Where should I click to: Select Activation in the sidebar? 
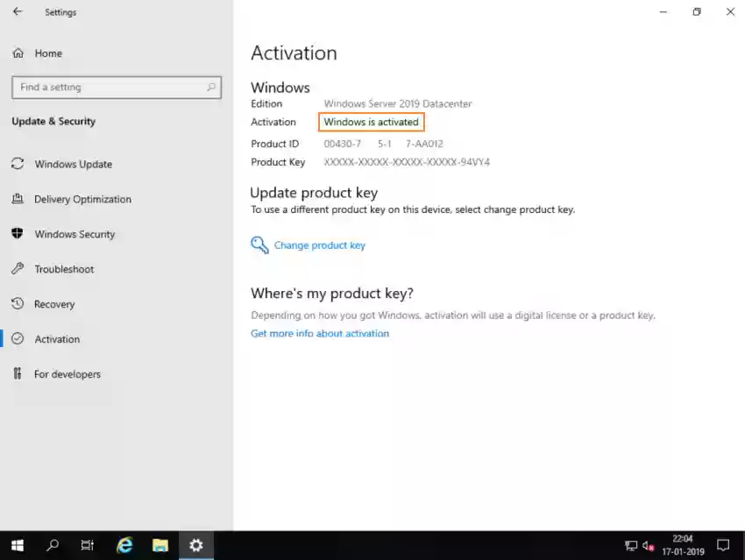tap(57, 339)
